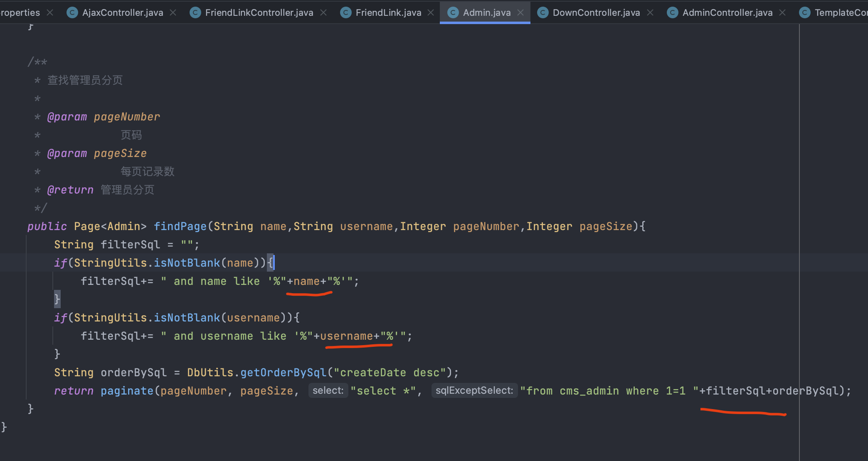Click the 'sqlExceptSelect:' parameter hint
Screen dimensions: 868x461
point(474,390)
